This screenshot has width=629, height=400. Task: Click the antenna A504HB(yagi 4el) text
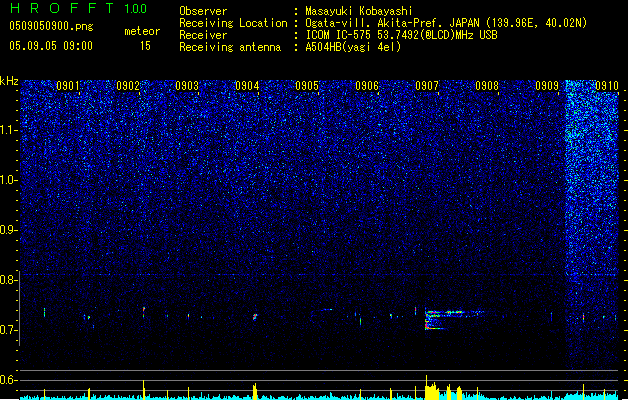pyautogui.click(x=353, y=47)
